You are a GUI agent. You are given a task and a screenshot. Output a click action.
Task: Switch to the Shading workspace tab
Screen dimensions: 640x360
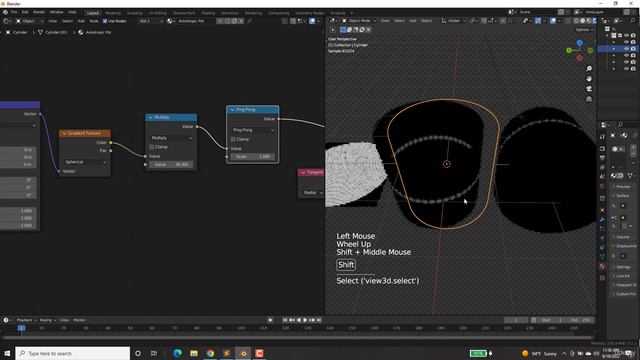click(x=208, y=13)
